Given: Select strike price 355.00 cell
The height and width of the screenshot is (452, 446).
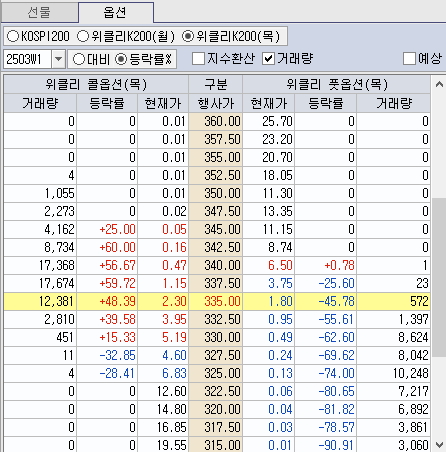Looking at the screenshot, I should click(216, 157).
